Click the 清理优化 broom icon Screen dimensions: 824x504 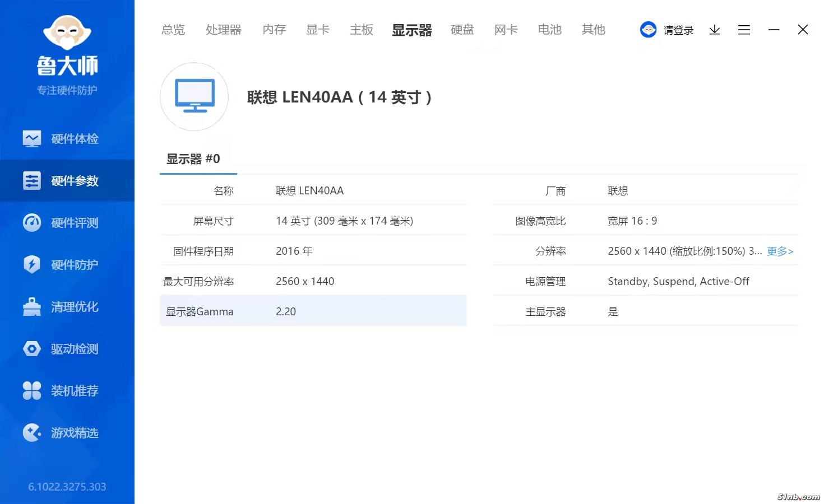pos(32,306)
